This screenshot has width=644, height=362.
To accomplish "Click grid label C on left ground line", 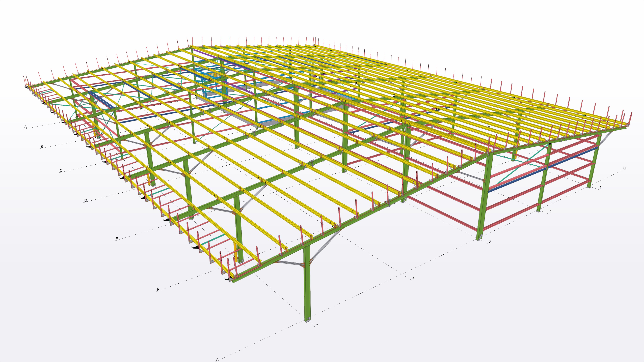I will click(61, 171).
